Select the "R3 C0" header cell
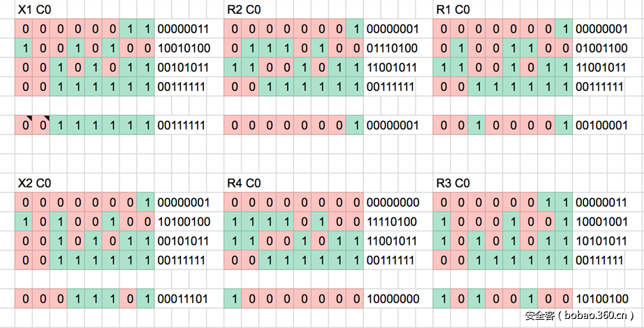The width and height of the screenshot is (644, 328). [453, 183]
